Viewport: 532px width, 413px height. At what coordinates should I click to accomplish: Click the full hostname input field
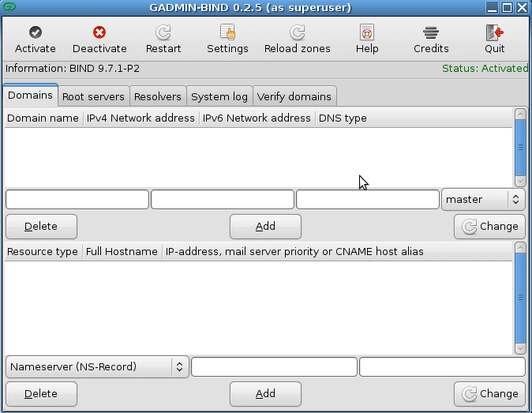274,367
